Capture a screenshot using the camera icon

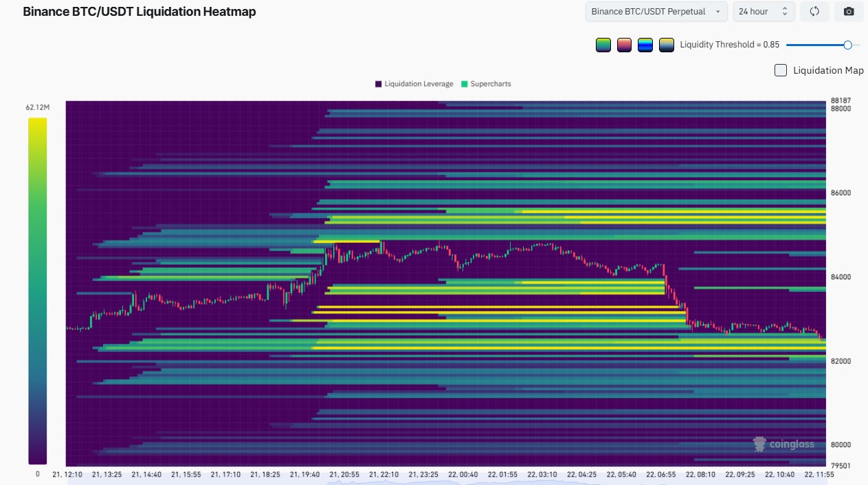click(x=849, y=12)
